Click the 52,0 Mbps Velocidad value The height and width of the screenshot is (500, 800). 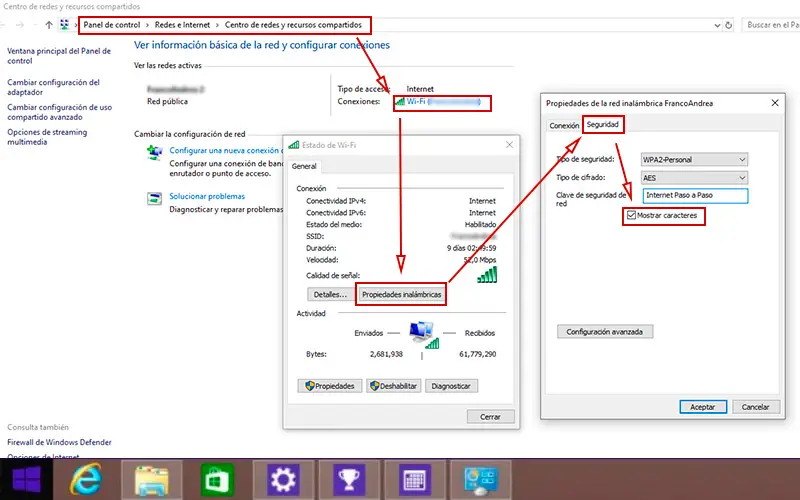pos(480,260)
